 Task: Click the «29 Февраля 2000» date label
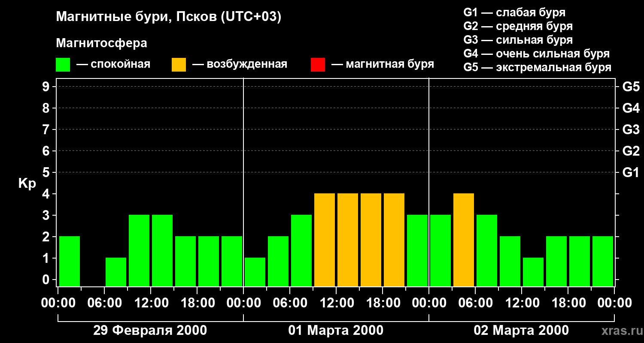150,331
